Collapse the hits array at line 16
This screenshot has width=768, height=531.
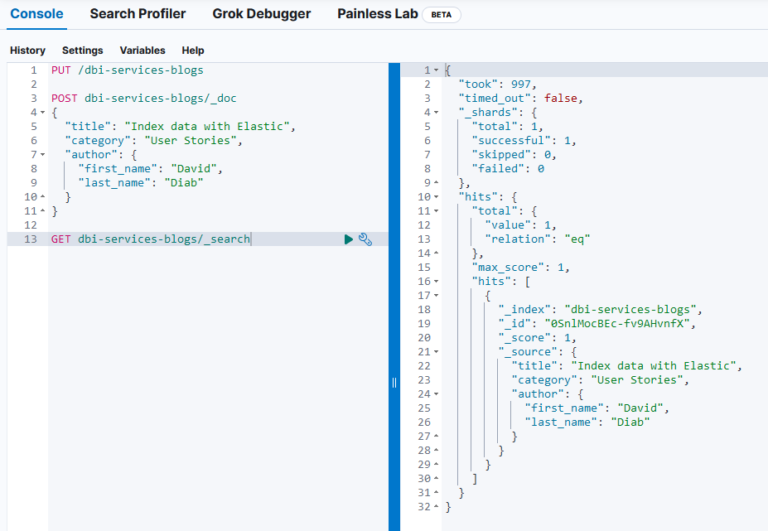436,282
